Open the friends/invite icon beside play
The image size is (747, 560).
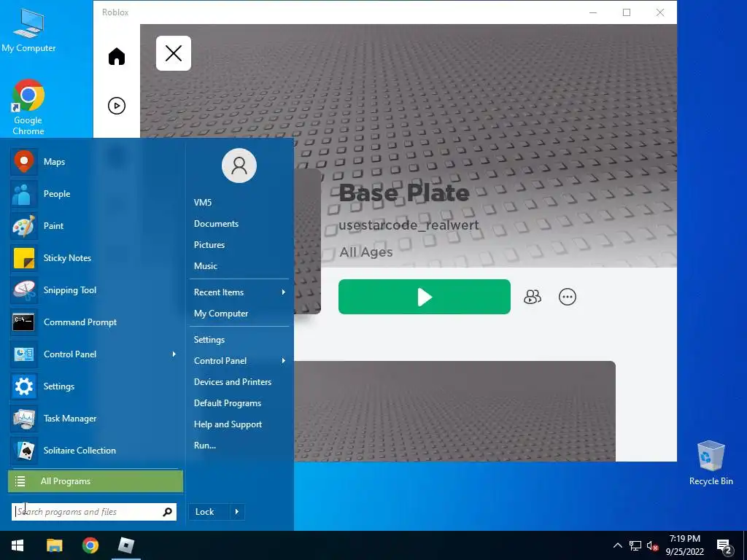pos(532,297)
